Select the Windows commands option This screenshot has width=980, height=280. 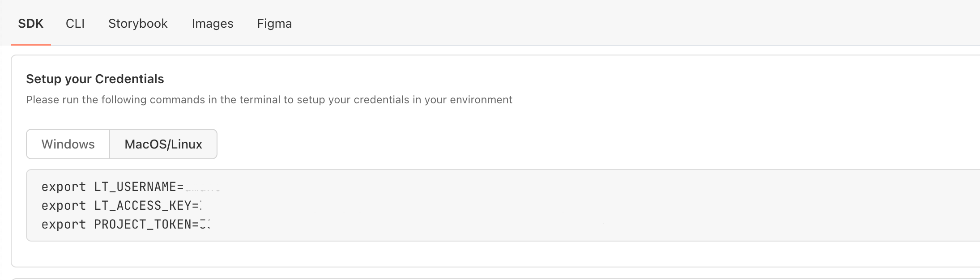(x=68, y=144)
